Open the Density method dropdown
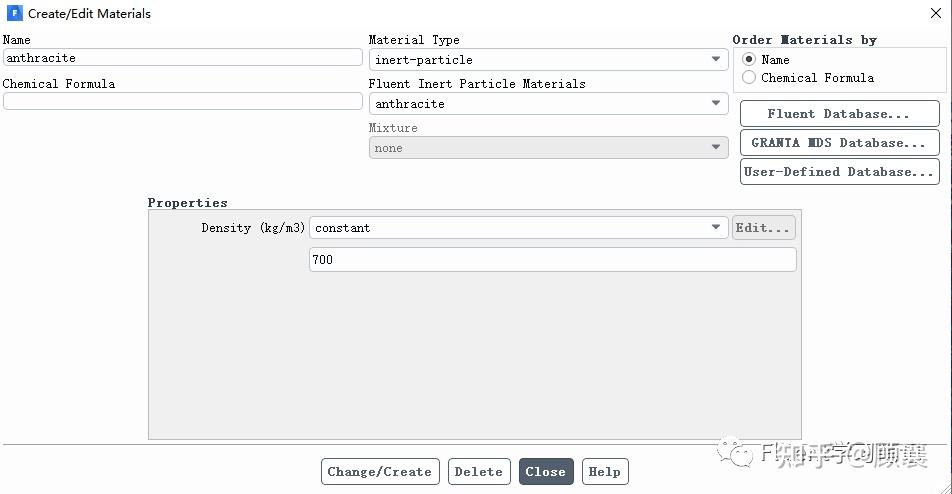This screenshot has width=952, height=494. point(518,228)
